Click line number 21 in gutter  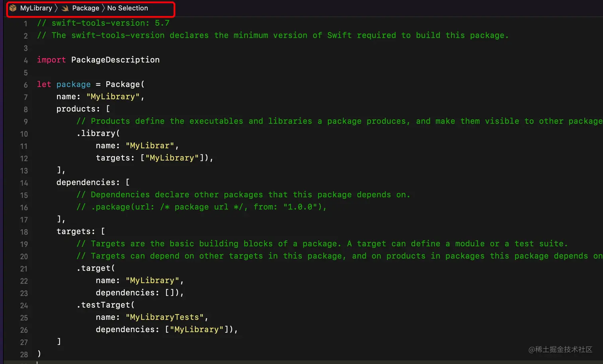[24, 269]
